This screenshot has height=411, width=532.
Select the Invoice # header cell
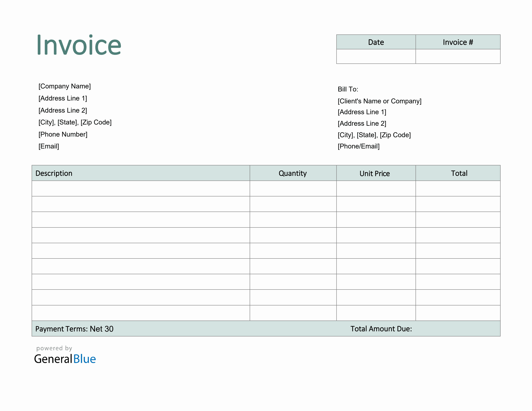(x=458, y=42)
